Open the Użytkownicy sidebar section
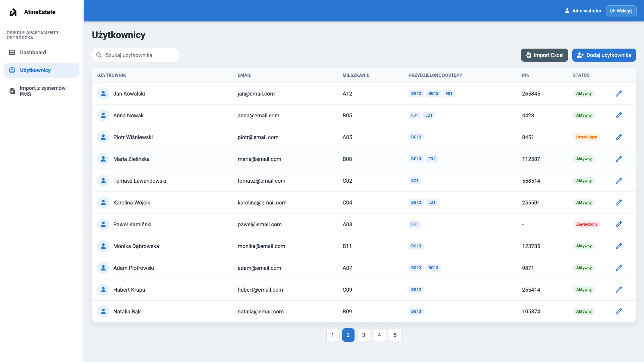 click(x=35, y=70)
